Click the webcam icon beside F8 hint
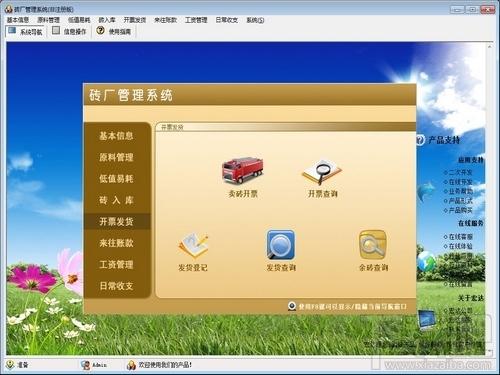This screenshot has width=500, height=375. tap(292, 306)
